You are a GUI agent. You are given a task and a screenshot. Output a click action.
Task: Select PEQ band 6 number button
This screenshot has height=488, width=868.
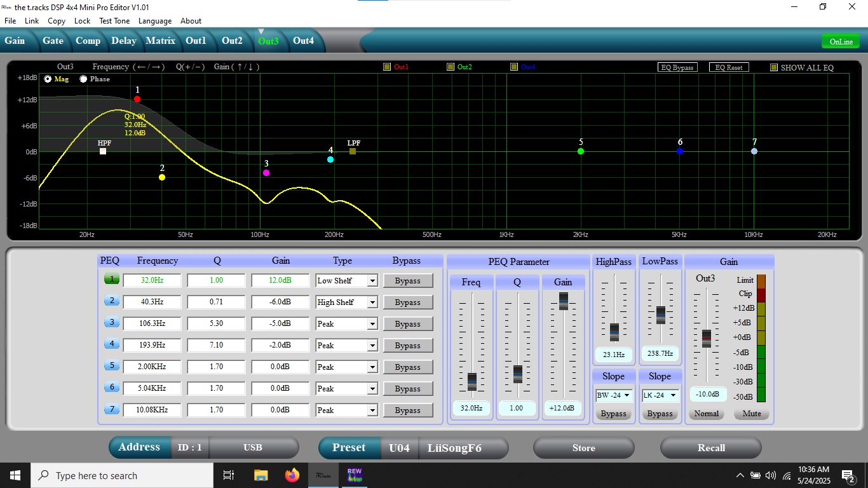(112, 387)
